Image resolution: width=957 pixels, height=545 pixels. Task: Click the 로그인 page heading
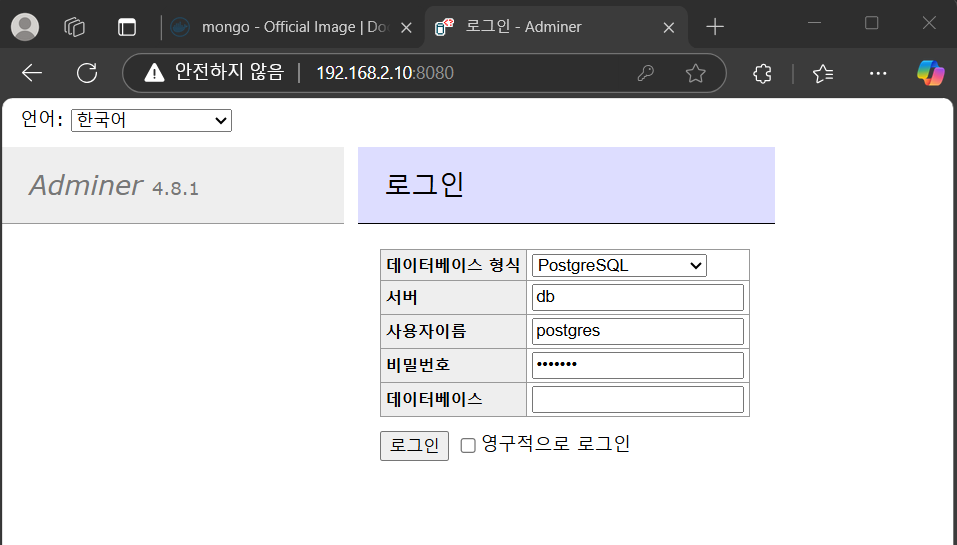click(x=425, y=184)
